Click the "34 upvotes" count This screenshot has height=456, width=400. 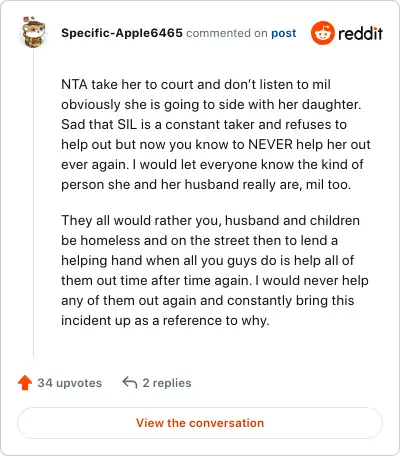click(x=70, y=383)
